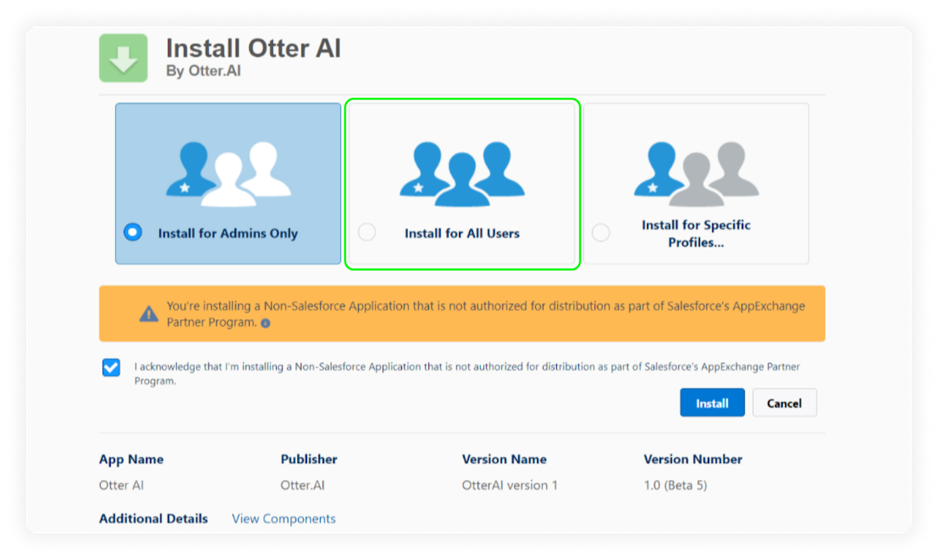The width and height of the screenshot is (938, 560).
Task: Click the Additional Details label
Action: [x=153, y=519]
